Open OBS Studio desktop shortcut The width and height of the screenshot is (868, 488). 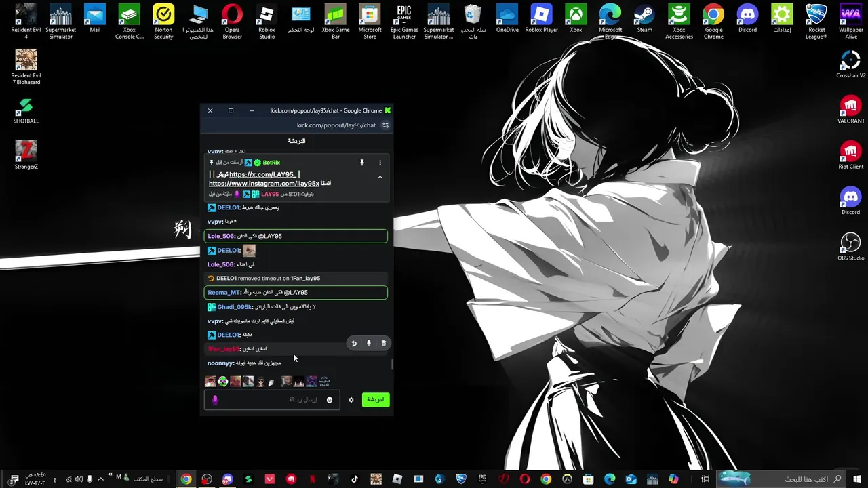pyautogui.click(x=850, y=247)
